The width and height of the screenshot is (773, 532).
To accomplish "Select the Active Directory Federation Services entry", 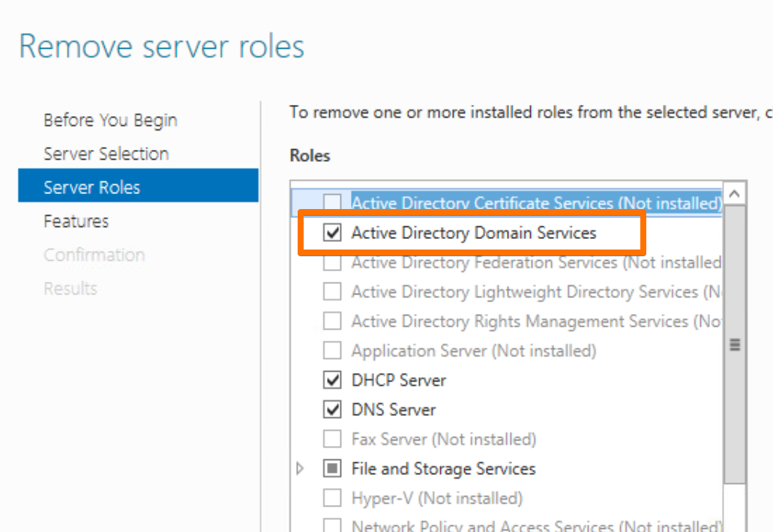I will click(525, 262).
